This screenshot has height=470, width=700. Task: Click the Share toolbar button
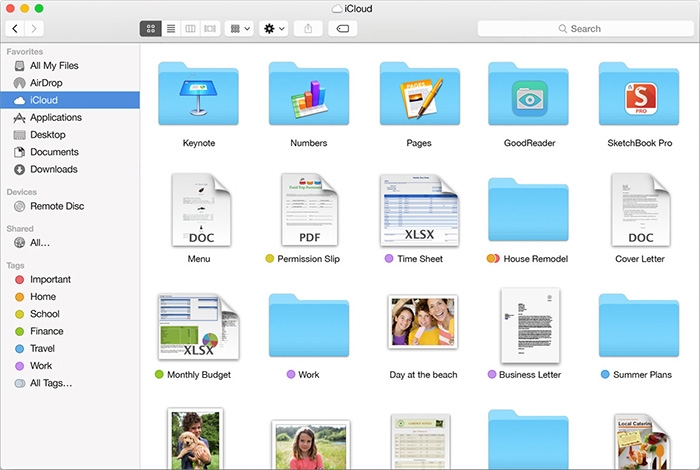click(x=308, y=29)
